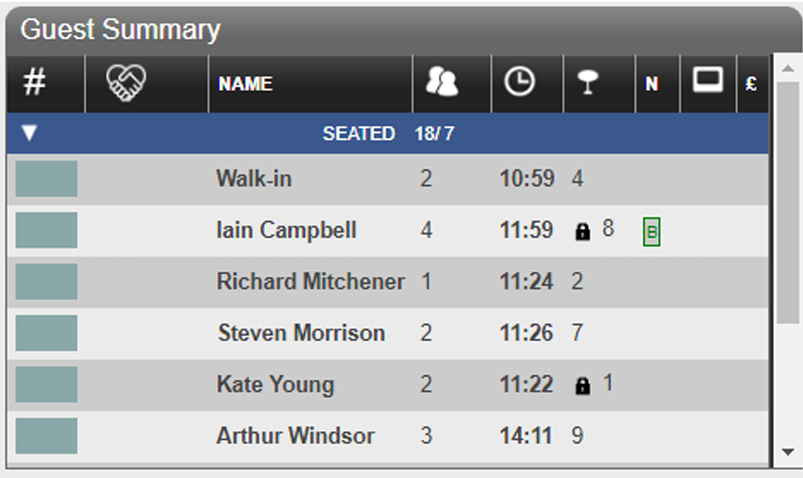Click the lock icon on Kate Young's row

tap(583, 385)
